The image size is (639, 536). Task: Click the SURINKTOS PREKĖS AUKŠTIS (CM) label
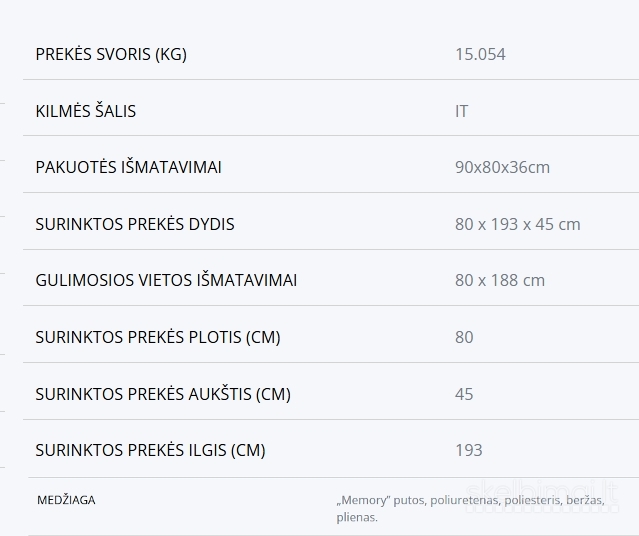[163, 394]
